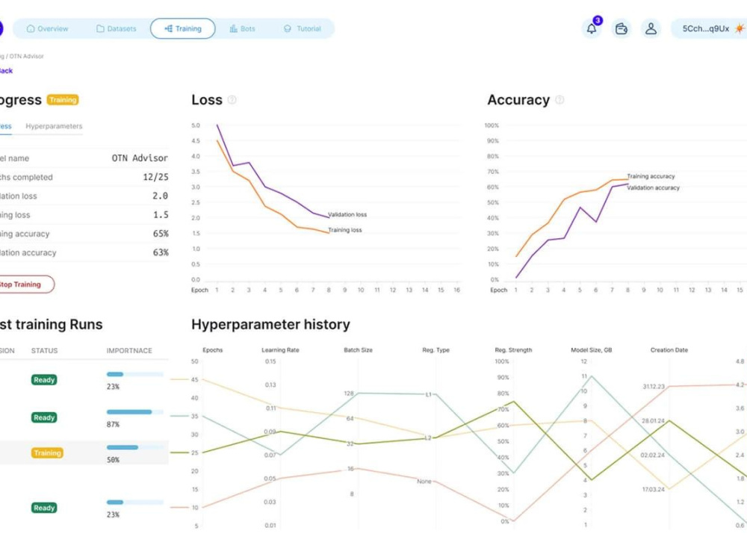The width and height of the screenshot is (747, 560).
Task: Click the STATUS column header
Action: [44, 350]
